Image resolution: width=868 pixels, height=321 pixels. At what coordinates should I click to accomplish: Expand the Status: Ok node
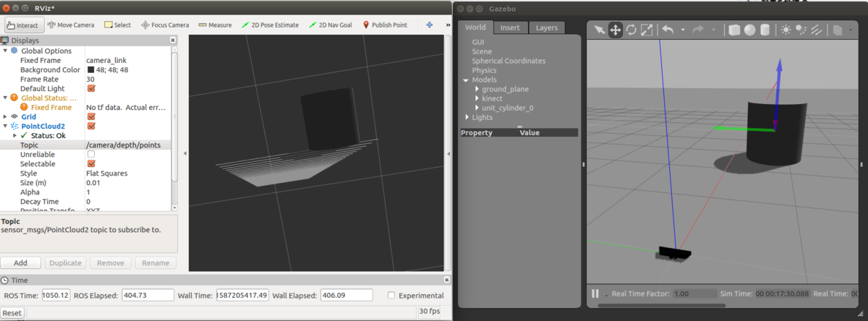[15, 135]
